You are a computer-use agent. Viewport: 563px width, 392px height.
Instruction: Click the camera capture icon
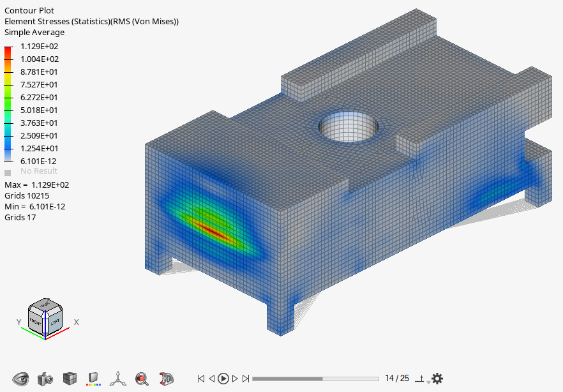45,379
